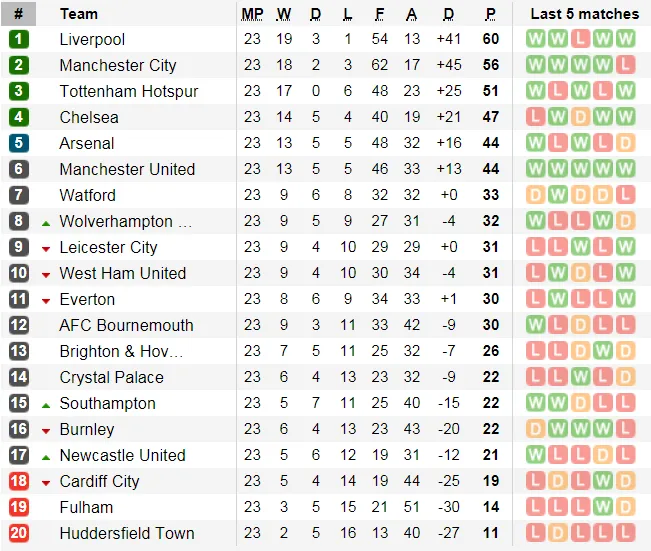This screenshot has width=651, height=551.
Task: Click Liverpool's red L result in last matches
Action: 581,39
